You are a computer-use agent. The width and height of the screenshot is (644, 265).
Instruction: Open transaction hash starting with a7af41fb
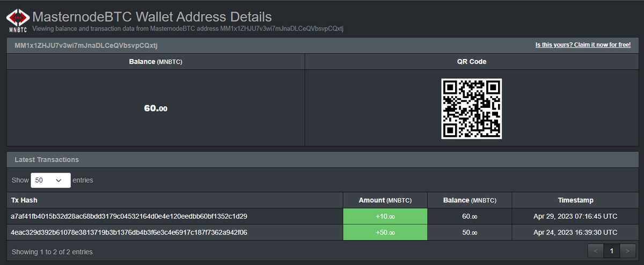coord(129,217)
